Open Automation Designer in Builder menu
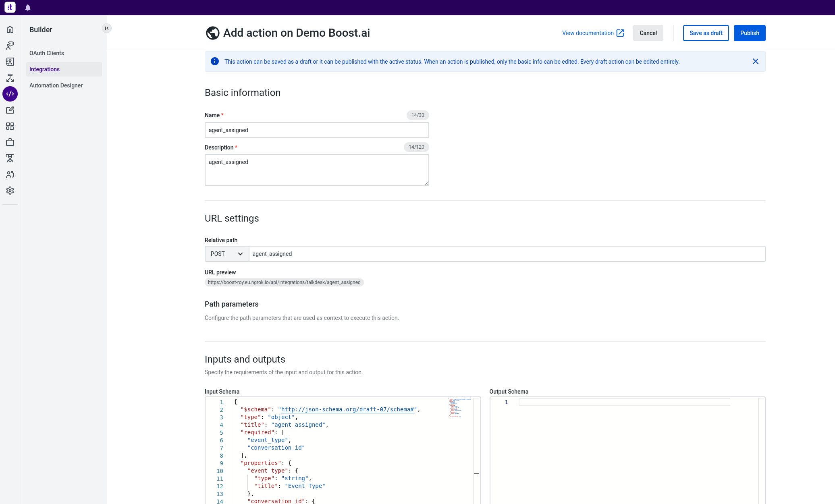This screenshot has width=835, height=504. (64, 85)
